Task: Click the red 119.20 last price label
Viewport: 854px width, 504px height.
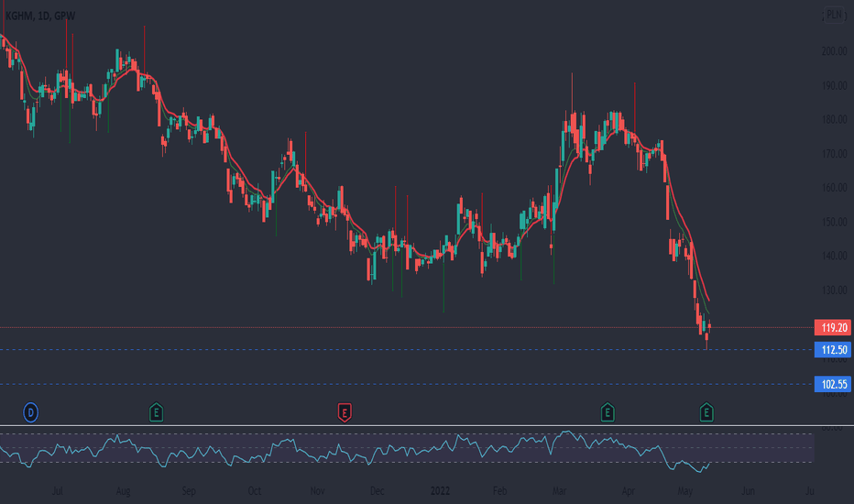Action: coord(833,327)
